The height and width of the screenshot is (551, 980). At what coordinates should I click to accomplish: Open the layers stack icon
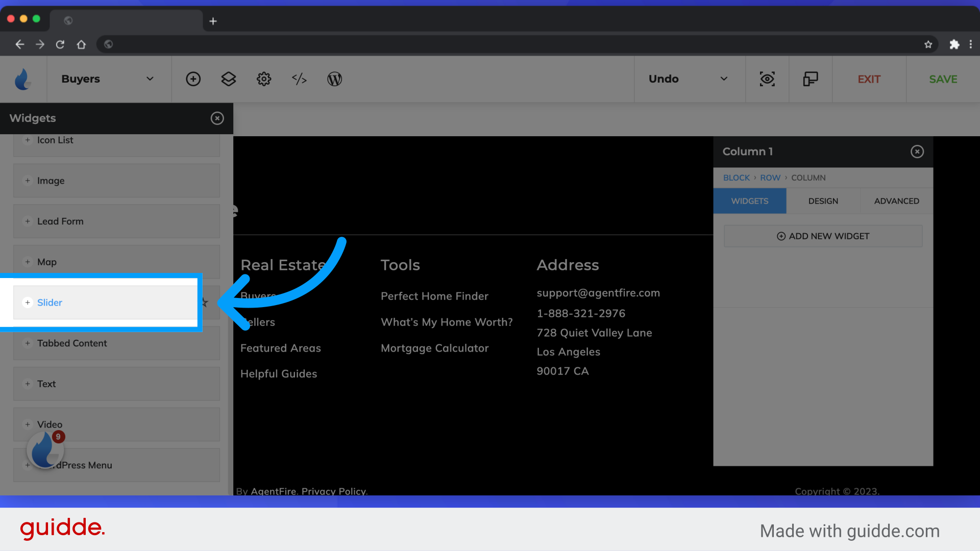coord(228,79)
